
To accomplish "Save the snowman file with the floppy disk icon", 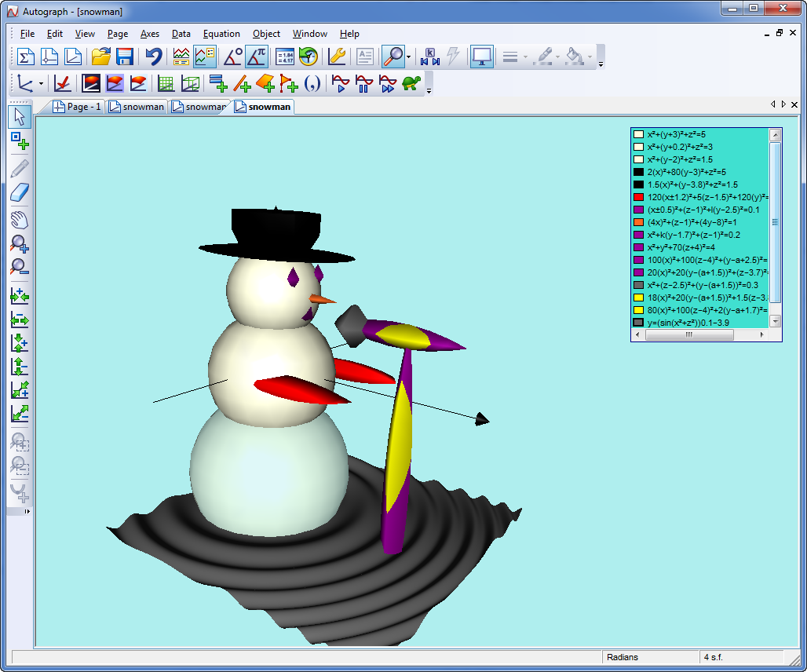I will tap(125, 57).
